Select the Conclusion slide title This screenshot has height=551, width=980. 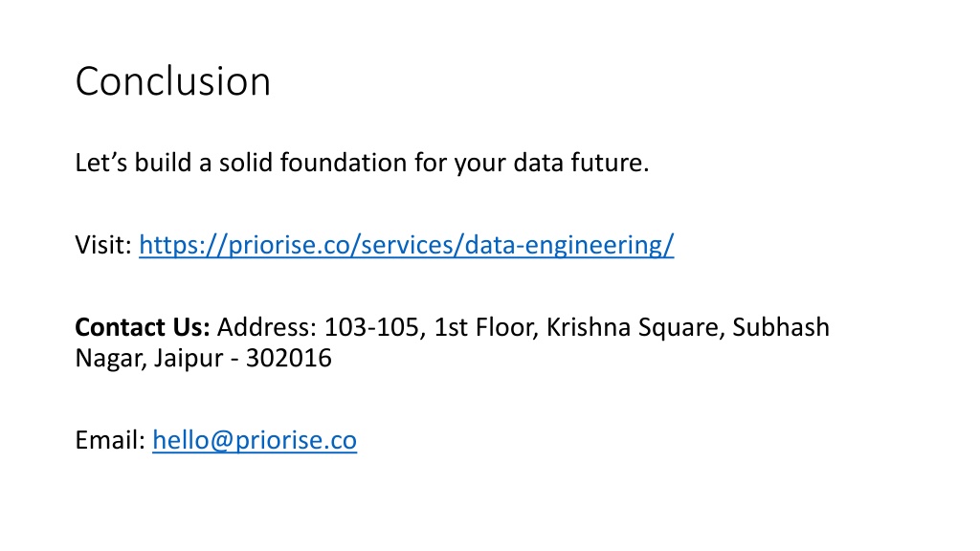click(173, 81)
